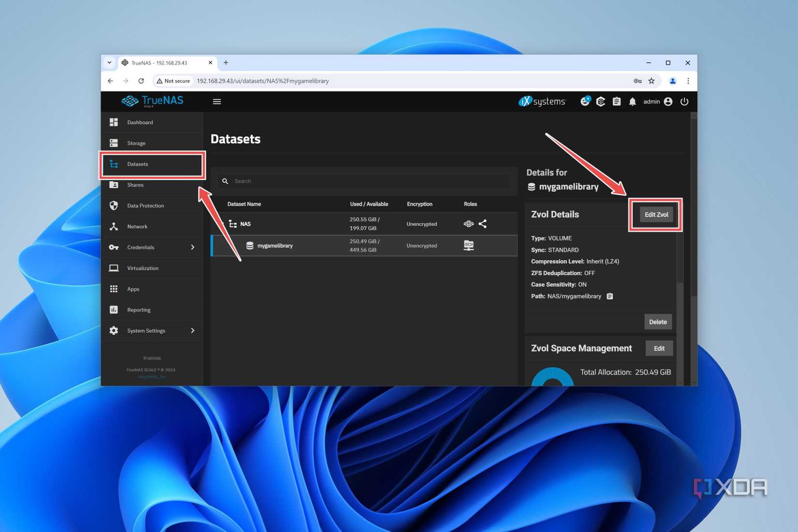Click the Credentials key icon
Image resolution: width=798 pixels, height=532 pixels.
[x=114, y=247]
